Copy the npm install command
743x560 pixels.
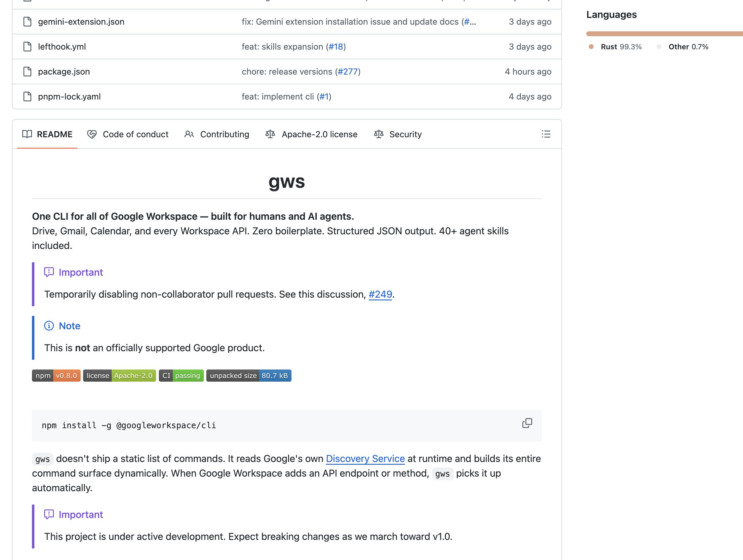tap(527, 423)
